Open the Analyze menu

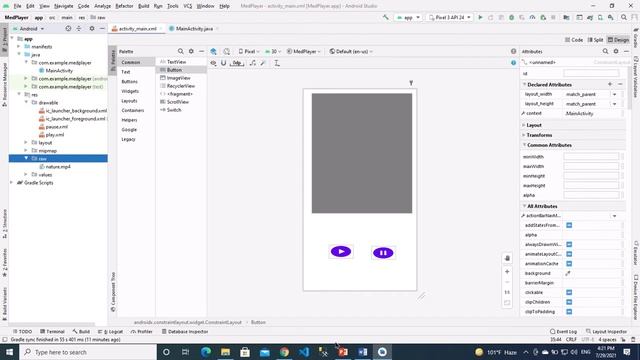(x=102, y=6)
